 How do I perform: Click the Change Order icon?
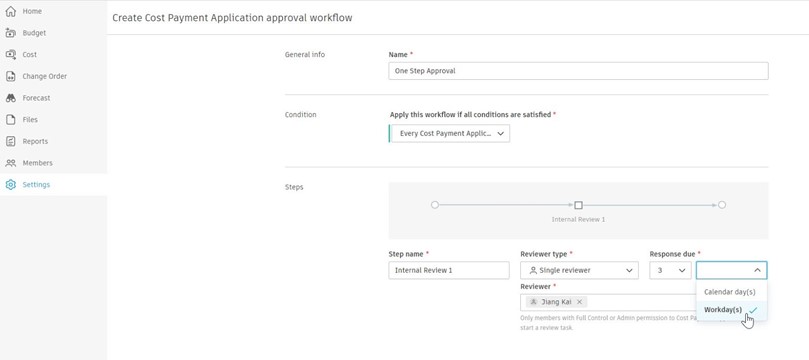tap(10, 76)
